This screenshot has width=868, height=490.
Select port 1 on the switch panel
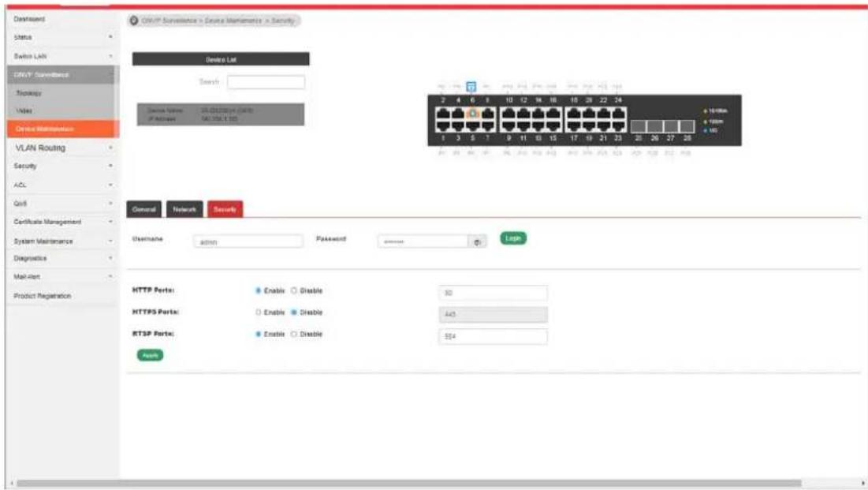click(x=443, y=125)
